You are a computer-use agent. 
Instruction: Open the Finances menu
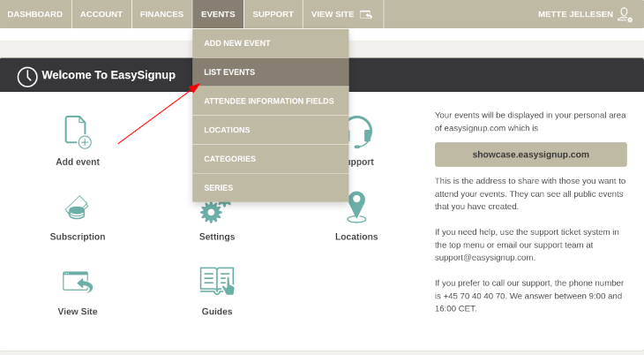coord(161,14)
